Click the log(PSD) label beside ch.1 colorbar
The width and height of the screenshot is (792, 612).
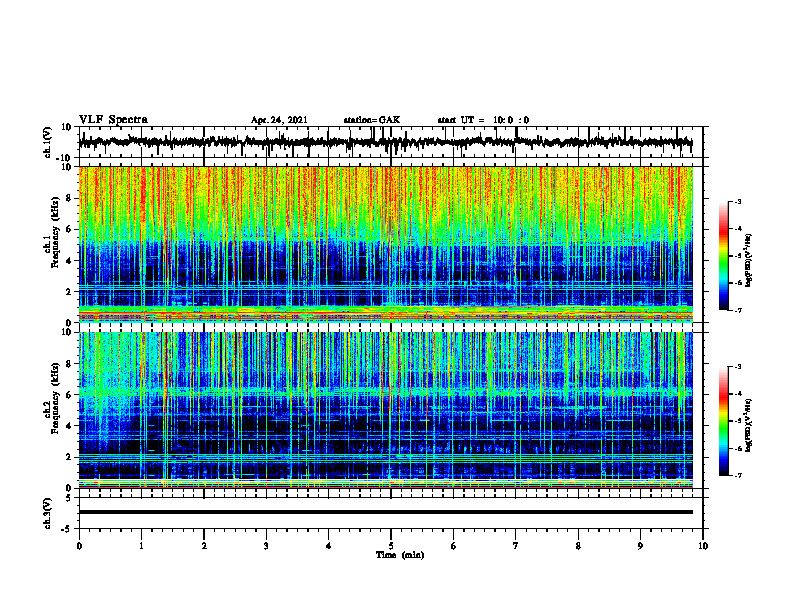click(x=748, y=261)
